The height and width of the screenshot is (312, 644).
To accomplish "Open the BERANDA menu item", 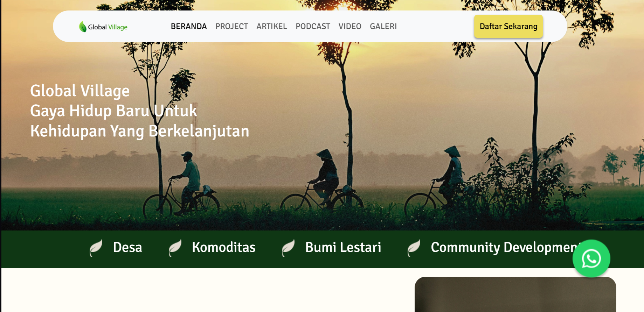I will 189,26.
